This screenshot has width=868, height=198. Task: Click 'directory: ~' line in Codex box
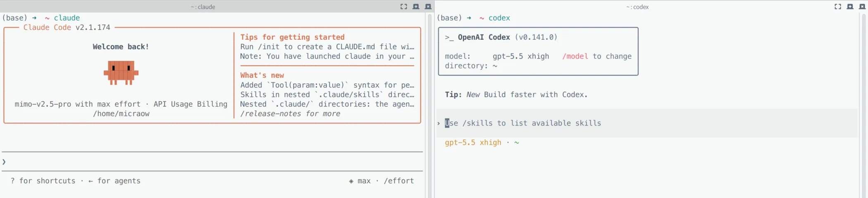(x=471, y=65)
